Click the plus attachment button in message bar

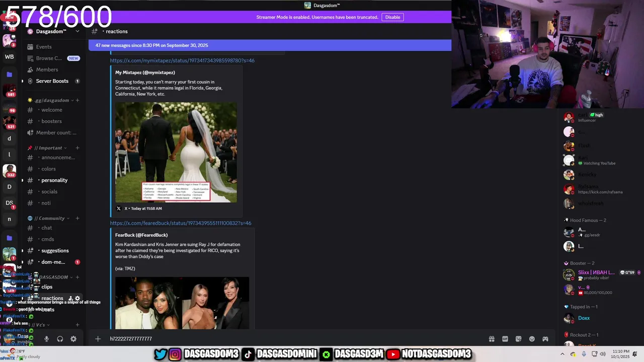click(x=98, y=339)
